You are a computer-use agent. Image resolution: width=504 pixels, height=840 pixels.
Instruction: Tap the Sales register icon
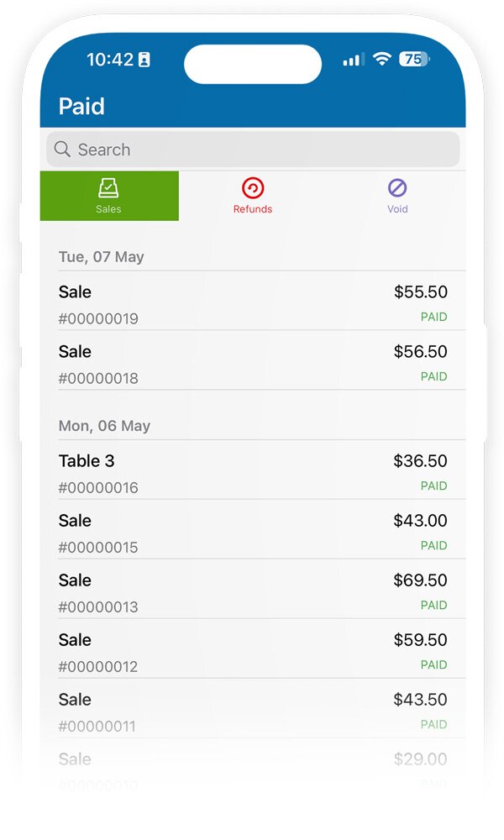click(x=108, y=188)
